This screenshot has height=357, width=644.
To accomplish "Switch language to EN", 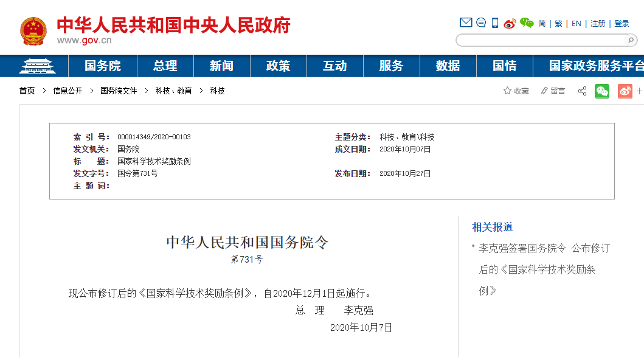I will [x=576, y=24].
